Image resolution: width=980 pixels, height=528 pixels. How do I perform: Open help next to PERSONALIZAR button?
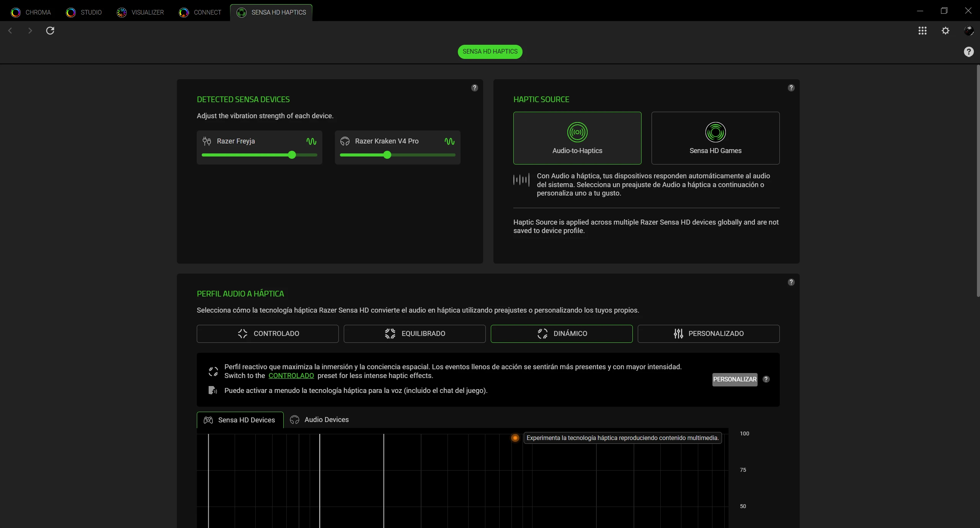(x=766, y=379)
